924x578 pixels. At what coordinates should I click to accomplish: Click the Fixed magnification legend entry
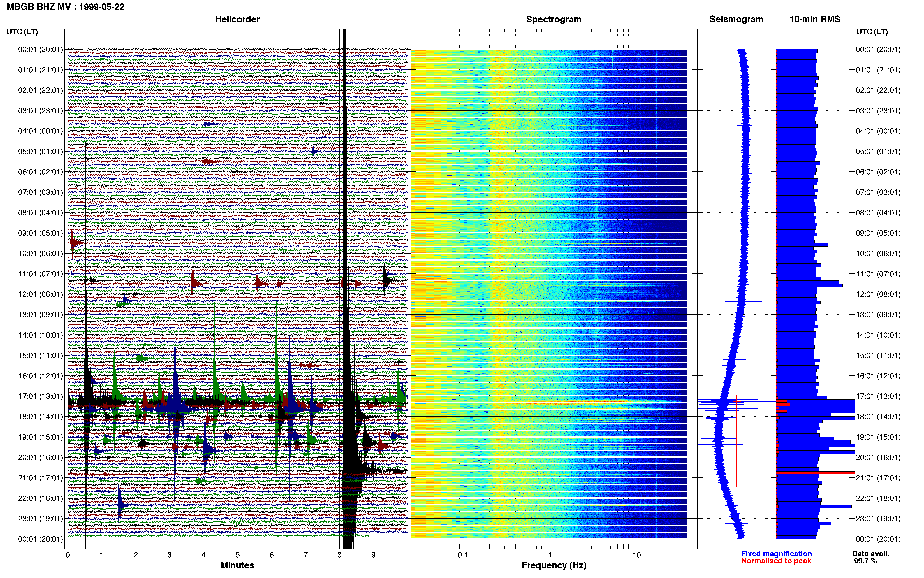pos(777,554)
